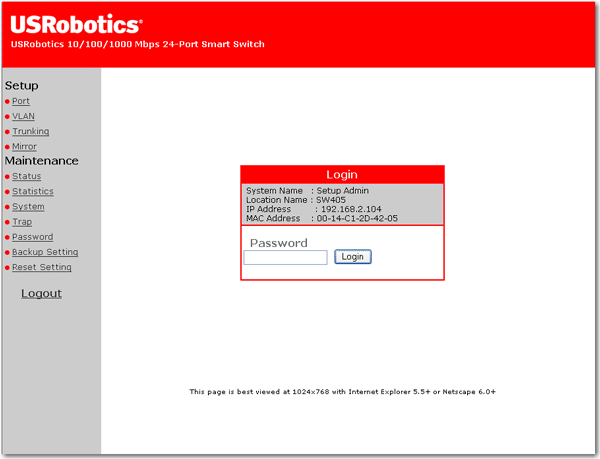600x459 pixels.
Task: Click the USRobotics logo
Action: 77,24
